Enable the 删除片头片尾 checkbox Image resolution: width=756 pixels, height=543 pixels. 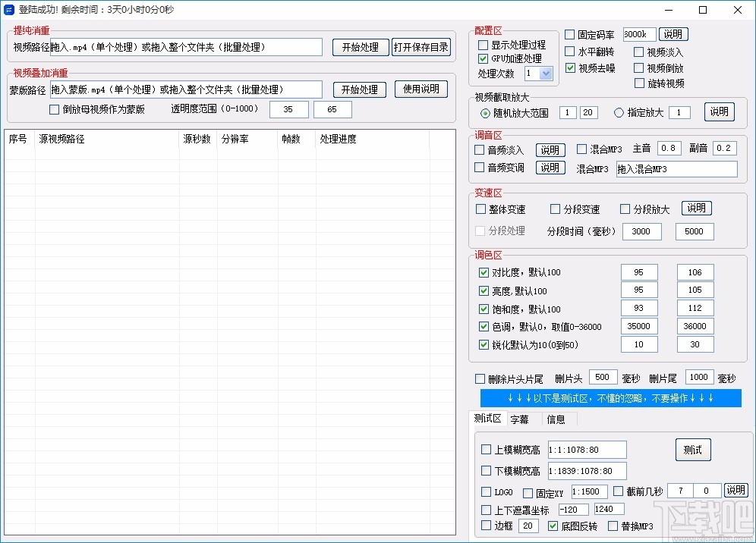tap(481, 377)
